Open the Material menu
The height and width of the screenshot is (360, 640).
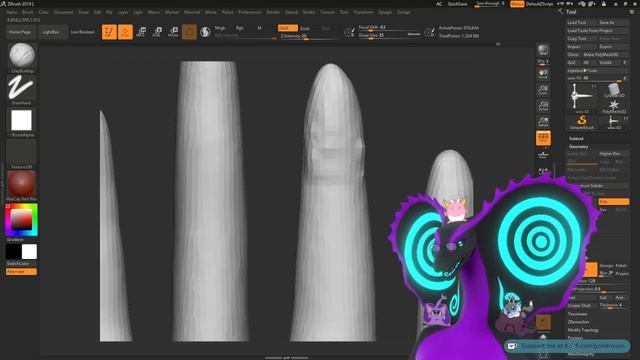[x=192, y=12]
